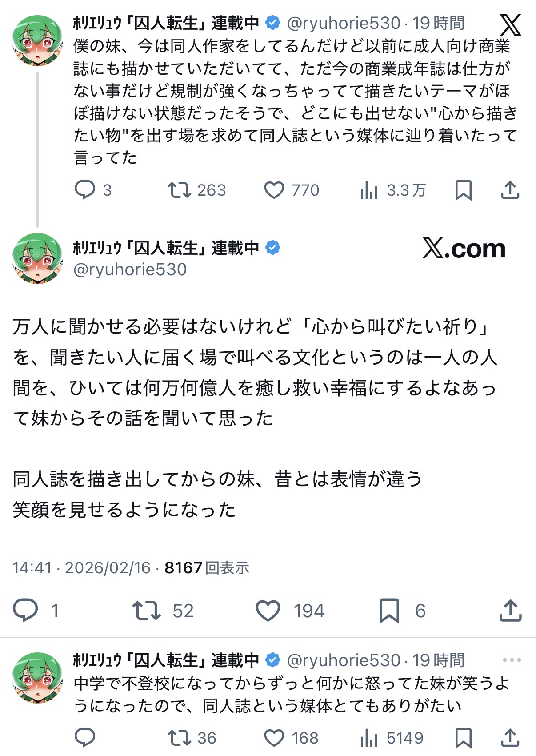
Task: Click the 14:41 · 2026/02/16 timestamp
Action: [x=82, y=568]
